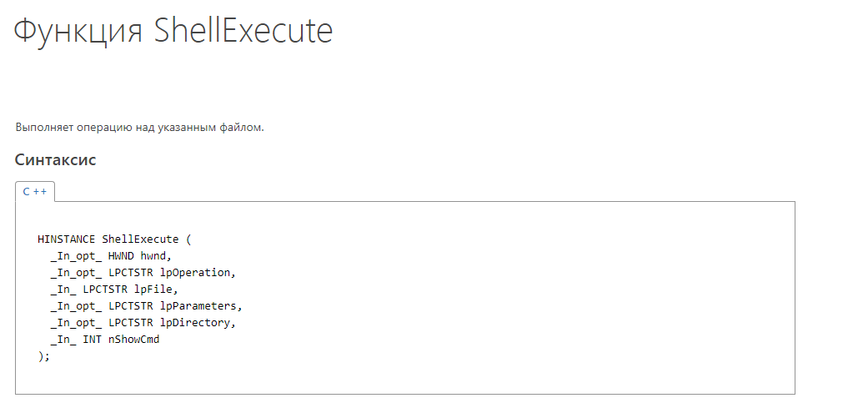Click the nShowCmd parameter name
The image size is (868, 408).
pyautogui.click(x=133, y=339)
